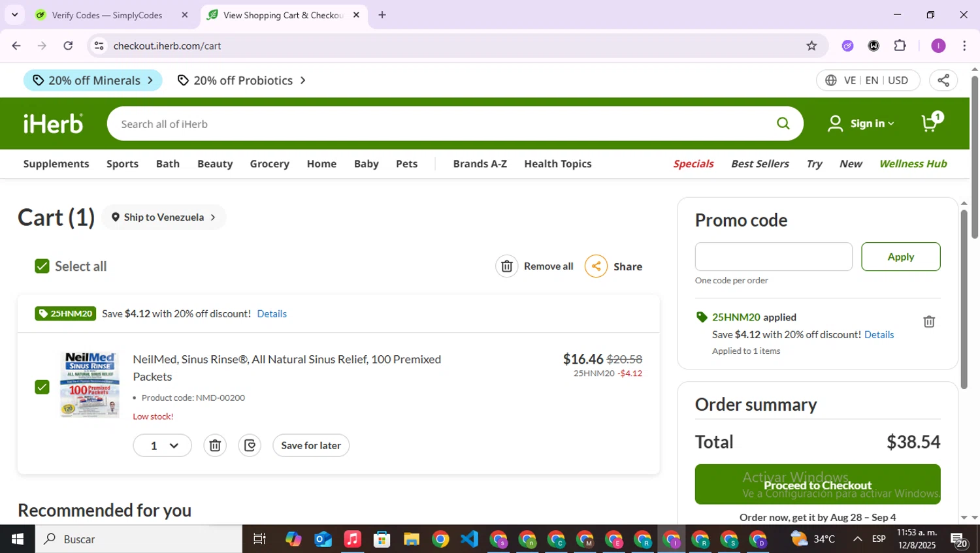The image size is (980, 553).
Task: Click the browser address bar URL
Action: 167,46
